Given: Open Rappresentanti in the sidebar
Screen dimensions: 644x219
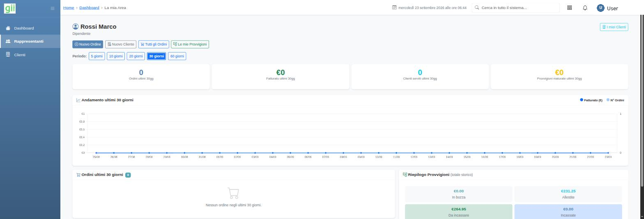Looking at the screenshot, I should tap(30, 41).
